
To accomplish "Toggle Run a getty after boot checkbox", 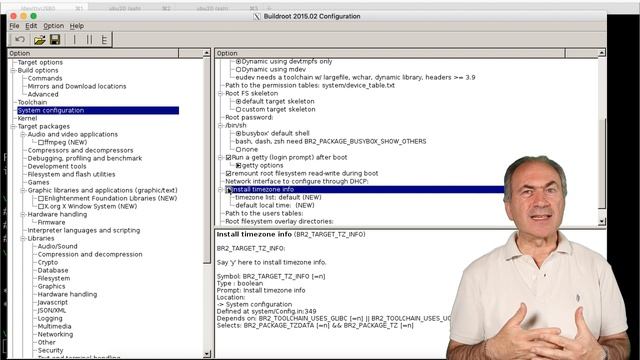I will (229, 158).
